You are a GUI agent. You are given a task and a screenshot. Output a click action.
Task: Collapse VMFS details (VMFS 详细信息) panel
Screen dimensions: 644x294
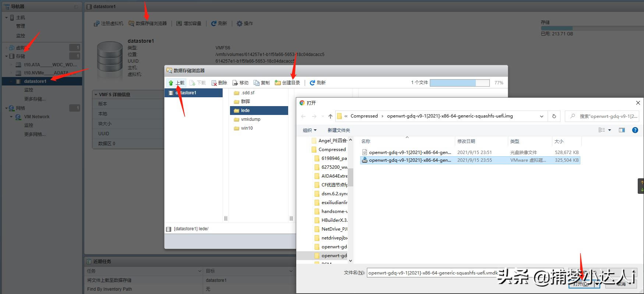pos(96,95)
